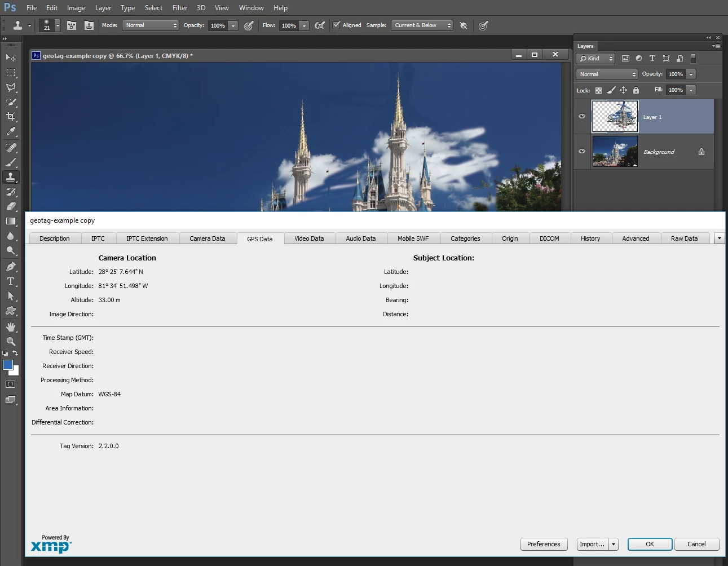Toggle the Aligned checkbox
This screenshot has height=566, width=728.
pyautogui.click(x=337, y=25)
